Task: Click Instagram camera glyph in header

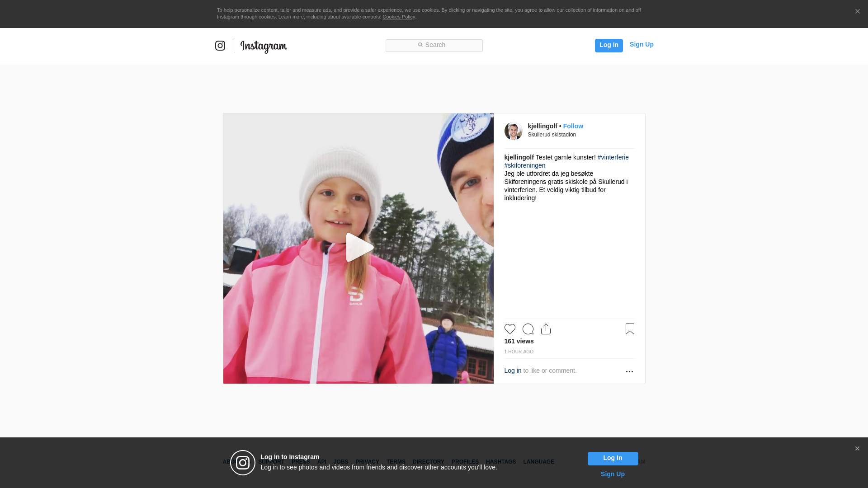Action: [220, 46]
